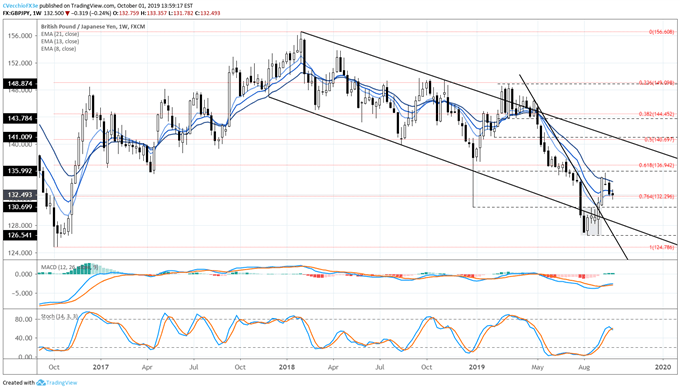Viewport: 680px width, 390px height.
Task: Click the 156.000 price axis label
Action: (20, 36)
